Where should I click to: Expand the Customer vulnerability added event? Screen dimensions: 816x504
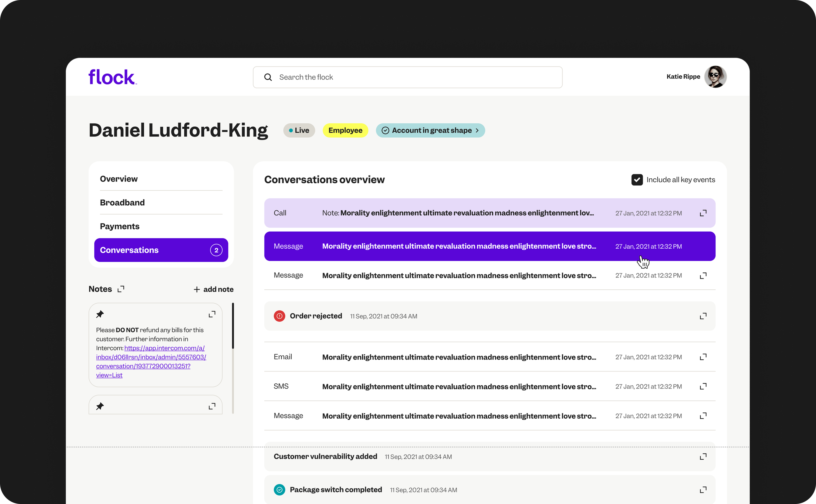point(703,457)
